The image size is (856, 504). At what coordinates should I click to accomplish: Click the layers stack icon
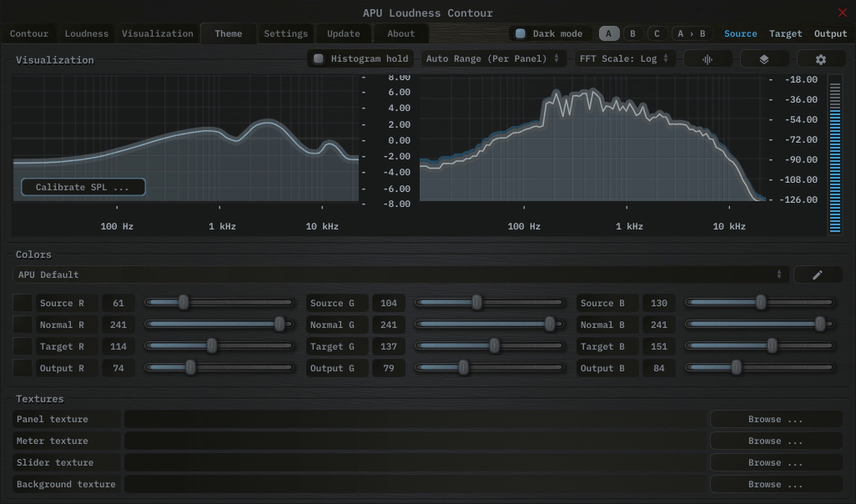763,59
